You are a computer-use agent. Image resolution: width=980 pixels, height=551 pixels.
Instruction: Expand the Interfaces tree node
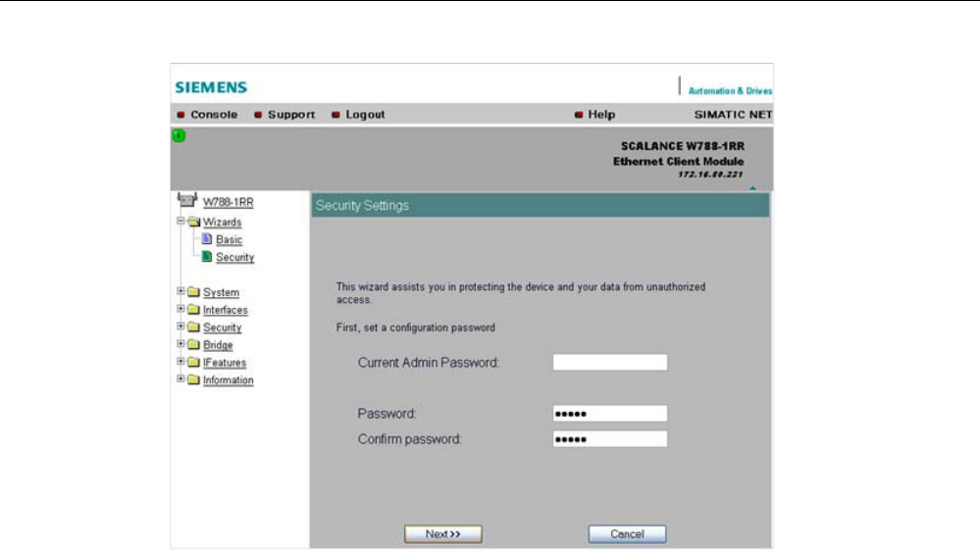181,308
